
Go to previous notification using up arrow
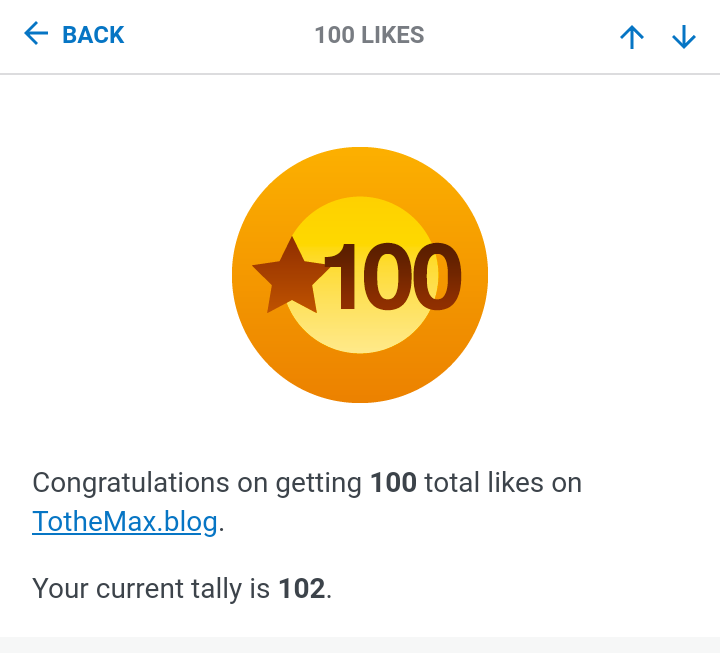[631, 37]
